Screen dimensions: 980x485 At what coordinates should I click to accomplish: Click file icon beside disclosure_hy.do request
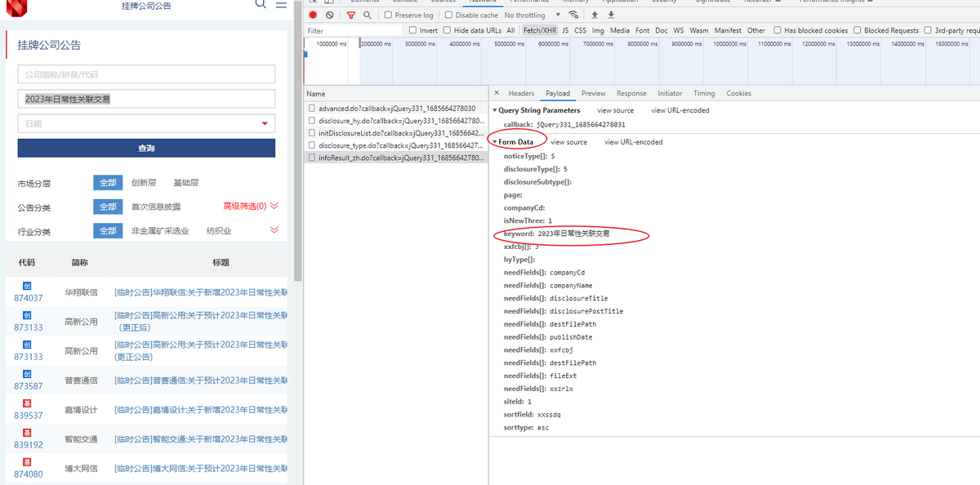coord(312,120)
